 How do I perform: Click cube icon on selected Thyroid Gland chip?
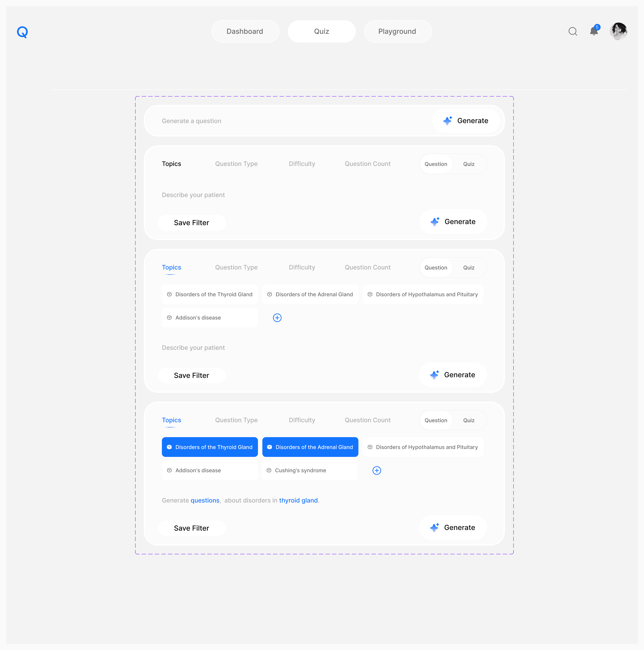point(169,447)
